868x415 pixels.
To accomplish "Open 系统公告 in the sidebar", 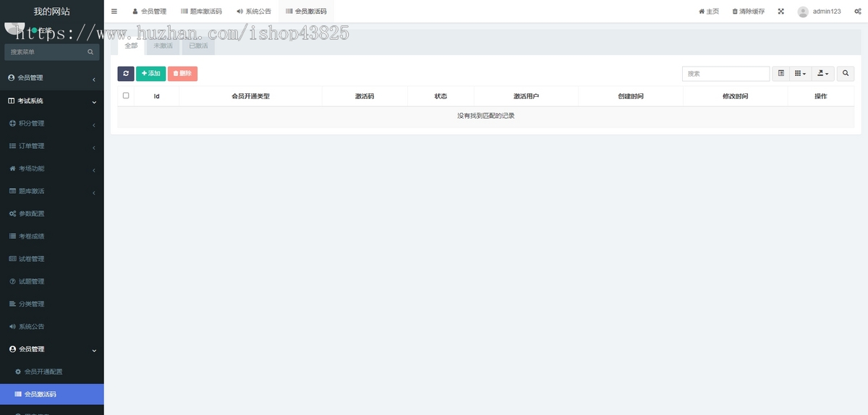I will 52,326.
